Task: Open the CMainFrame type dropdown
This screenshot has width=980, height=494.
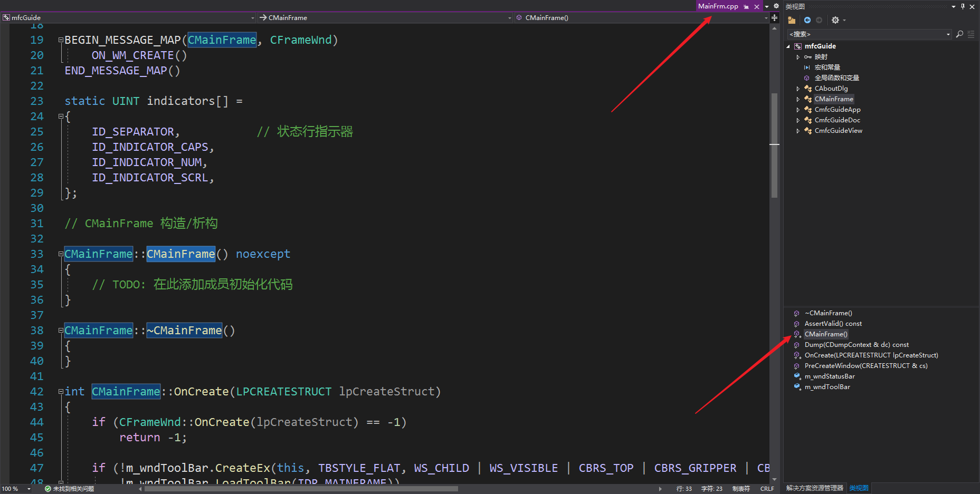Action: 509,18
